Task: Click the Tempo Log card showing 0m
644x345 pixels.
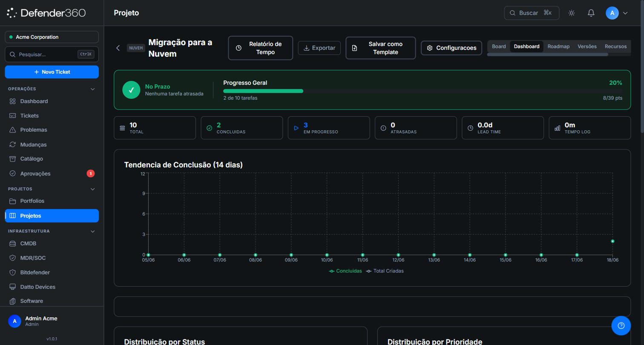Action: pos(589,128)
